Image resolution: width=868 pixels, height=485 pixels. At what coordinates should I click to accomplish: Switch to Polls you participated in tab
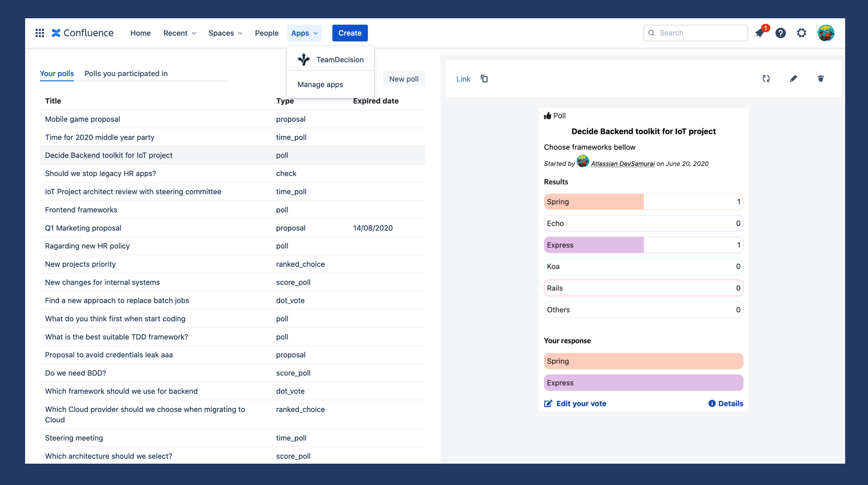(126, 73)
